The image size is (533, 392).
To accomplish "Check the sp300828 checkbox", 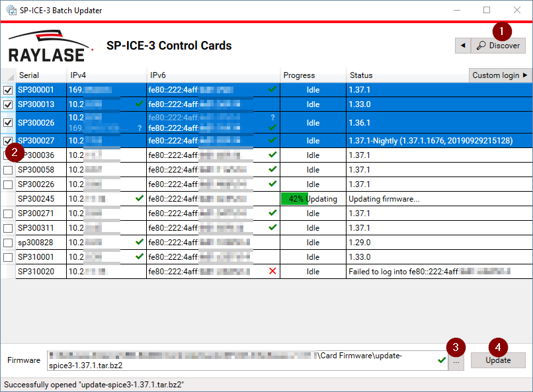I will pos(8,243).
